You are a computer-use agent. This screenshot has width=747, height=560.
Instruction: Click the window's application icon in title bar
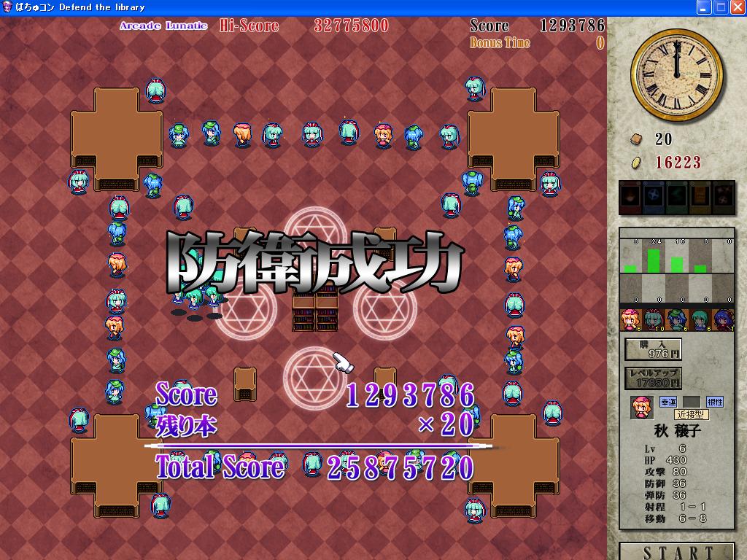[x=7, y=7]
